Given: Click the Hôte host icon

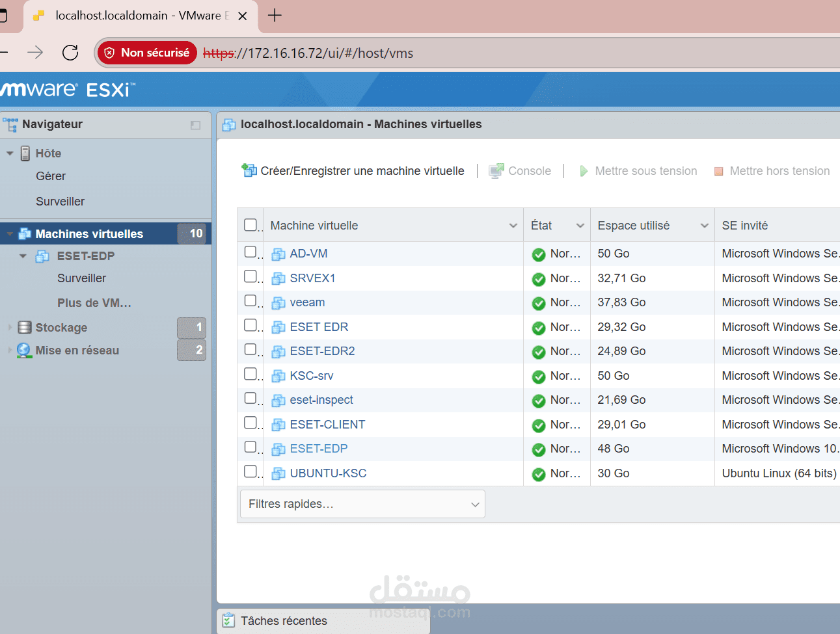Looking at the screenshot, I should [25, 153].
